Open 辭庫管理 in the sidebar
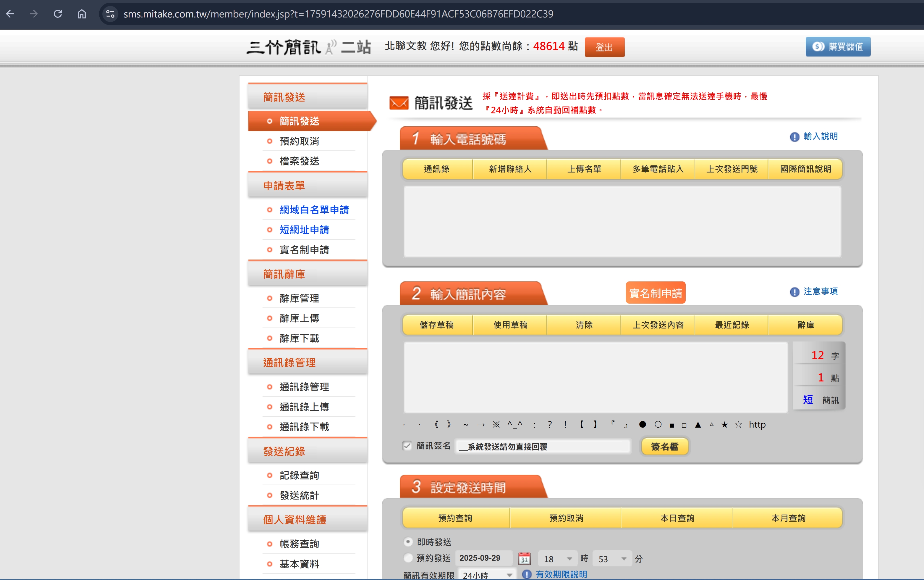 coord(299,299)
